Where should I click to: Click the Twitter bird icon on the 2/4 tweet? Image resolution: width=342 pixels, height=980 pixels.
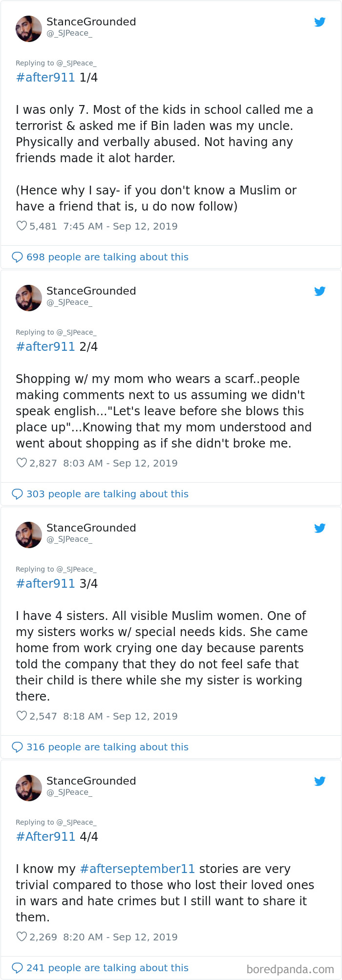[x=320, y=291]
